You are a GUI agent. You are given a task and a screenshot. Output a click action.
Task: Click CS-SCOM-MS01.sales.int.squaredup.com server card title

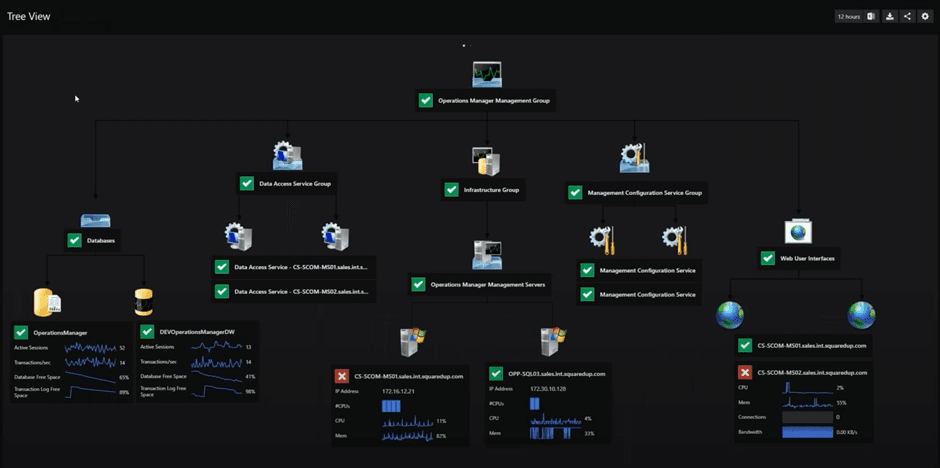pos(409,377)
